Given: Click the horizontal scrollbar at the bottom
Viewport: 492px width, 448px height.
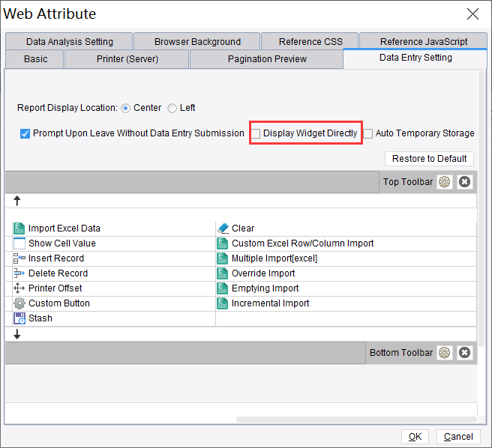Looking at the screenshot, I should tap(356, 420).
